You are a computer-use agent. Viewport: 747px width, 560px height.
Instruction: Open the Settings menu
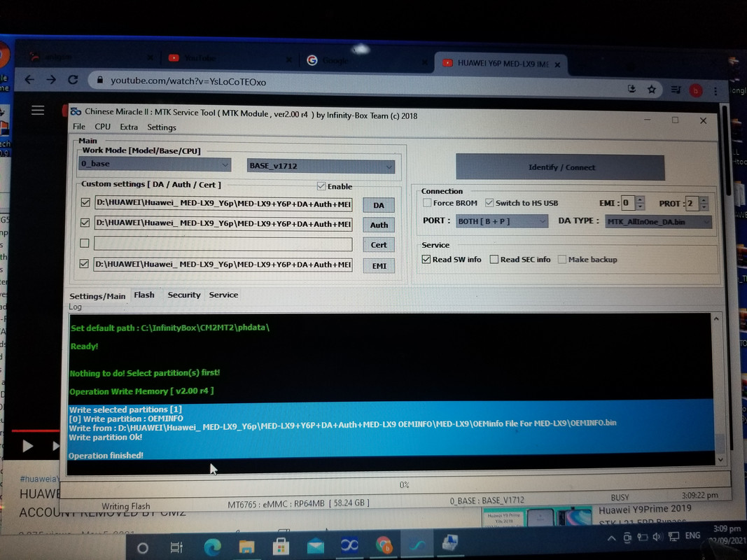click(162, 127)
